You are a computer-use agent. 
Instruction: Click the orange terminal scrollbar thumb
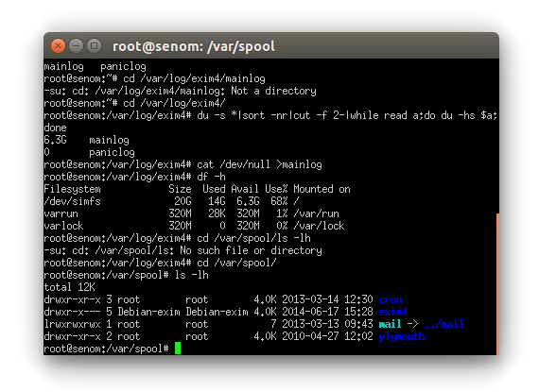497,284
